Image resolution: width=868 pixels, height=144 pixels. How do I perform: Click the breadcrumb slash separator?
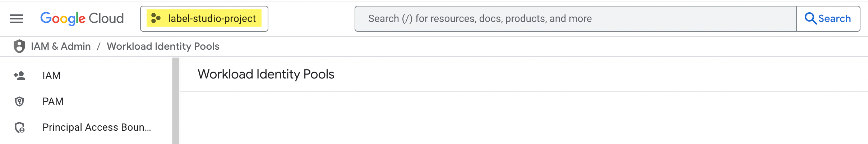pyautogui.click(x=98, y=46)
